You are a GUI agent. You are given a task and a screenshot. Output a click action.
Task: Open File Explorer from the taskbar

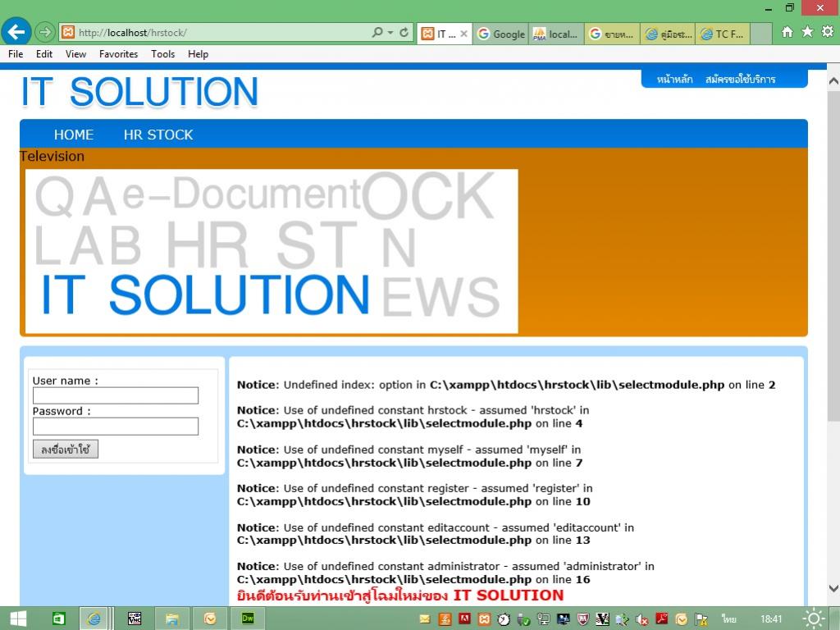[x=172, y=619]
